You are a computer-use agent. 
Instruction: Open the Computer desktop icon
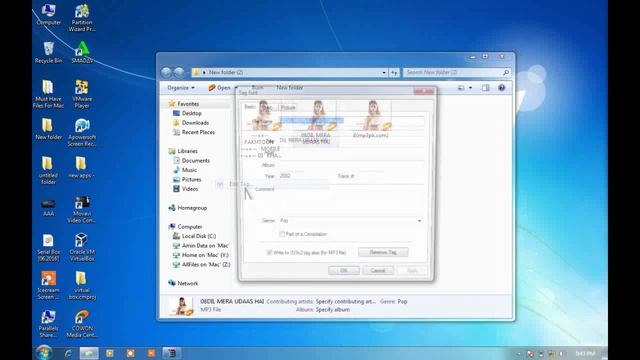[x=48, y=15]
